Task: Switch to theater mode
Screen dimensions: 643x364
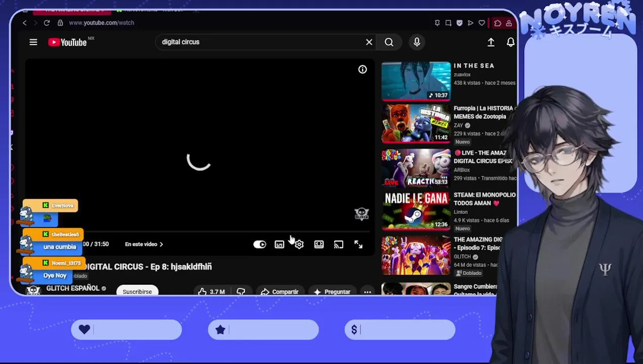Action: (319, 245)
